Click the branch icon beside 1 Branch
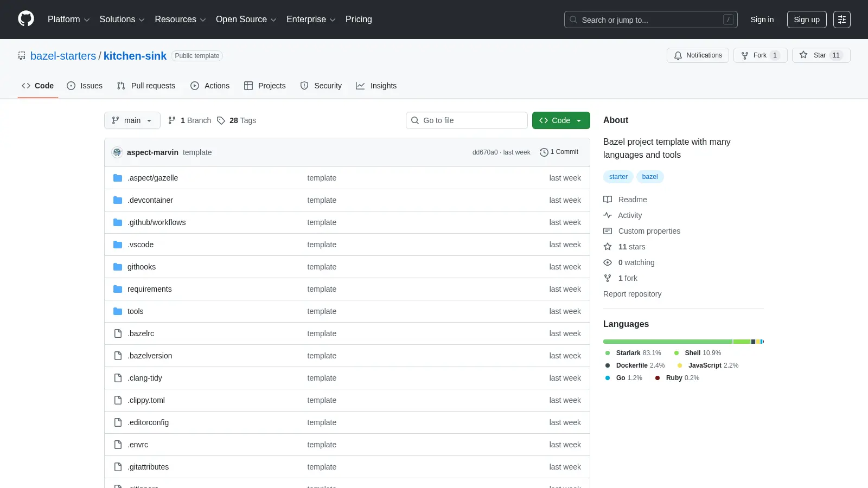868x488 pixels. [x=172, y=120]
